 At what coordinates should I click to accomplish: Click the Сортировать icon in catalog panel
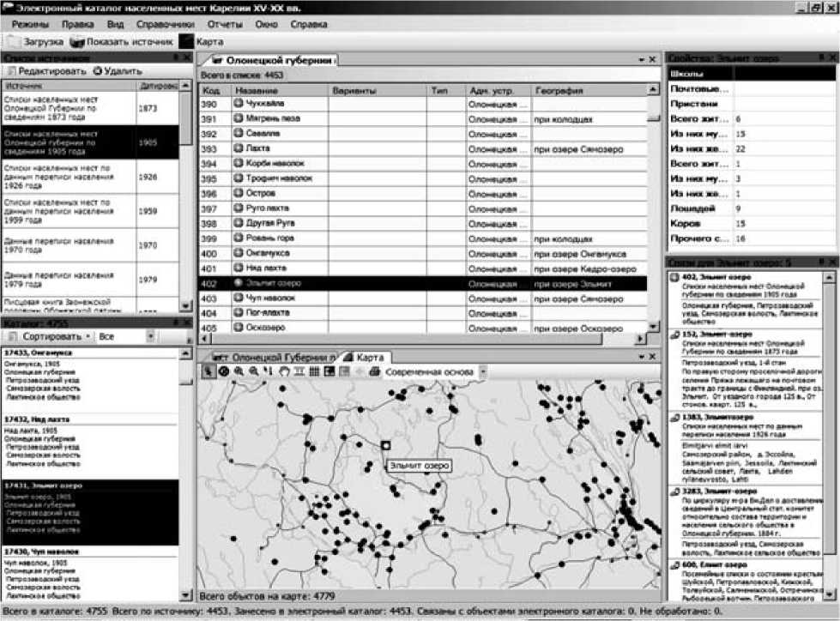click(x=13, y=337)
